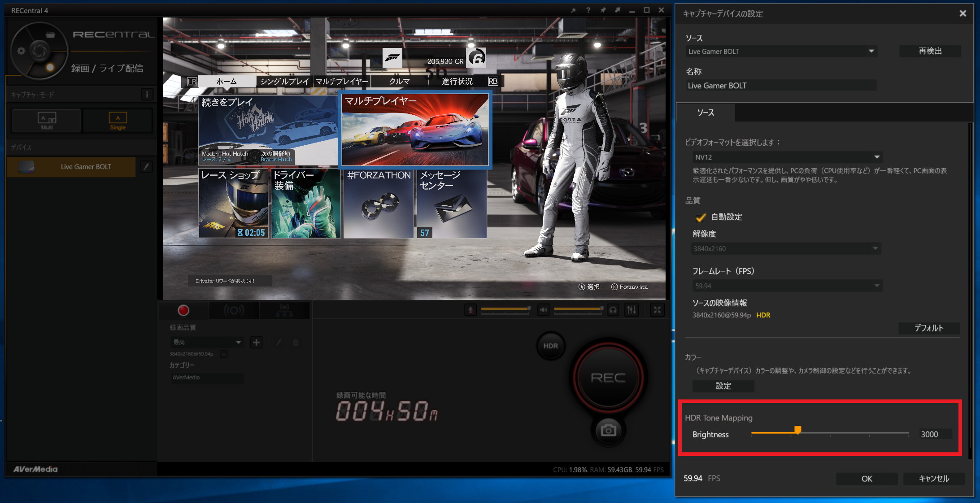
Task: Open the wizard wand icon in RECentral title bar
Action: click(x=573, y=10)
